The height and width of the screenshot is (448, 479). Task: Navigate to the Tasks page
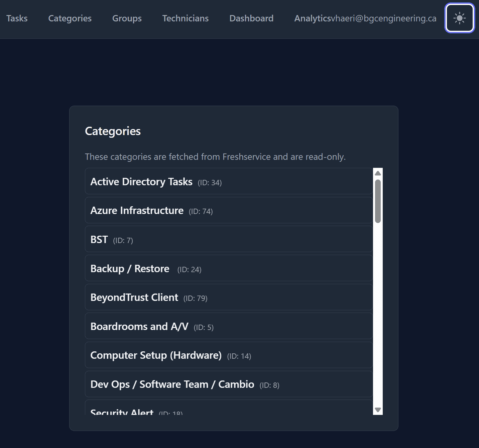17,18
